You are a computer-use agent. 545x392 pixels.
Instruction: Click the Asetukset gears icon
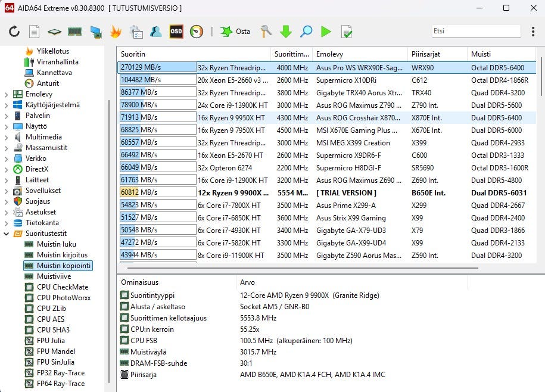pos(18,212)
